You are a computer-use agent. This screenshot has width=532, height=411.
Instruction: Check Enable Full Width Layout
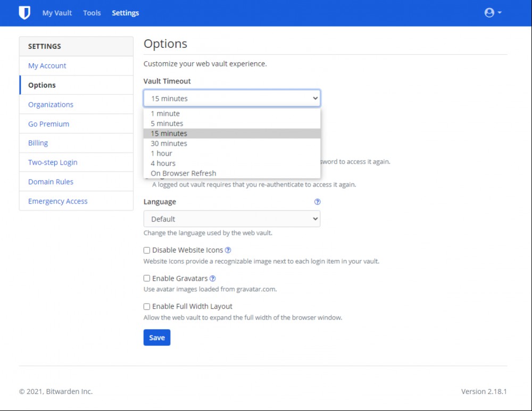click(x=147, y=307)
